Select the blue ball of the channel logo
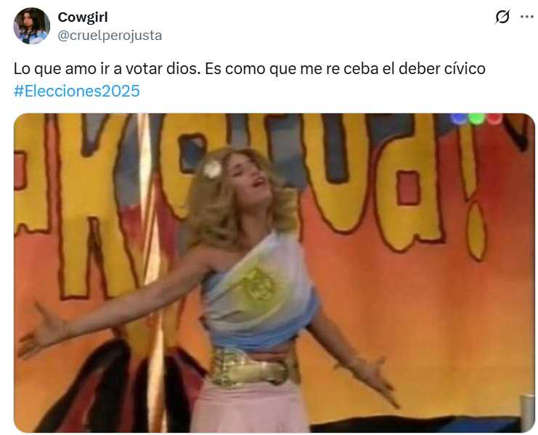 [459, 118]
